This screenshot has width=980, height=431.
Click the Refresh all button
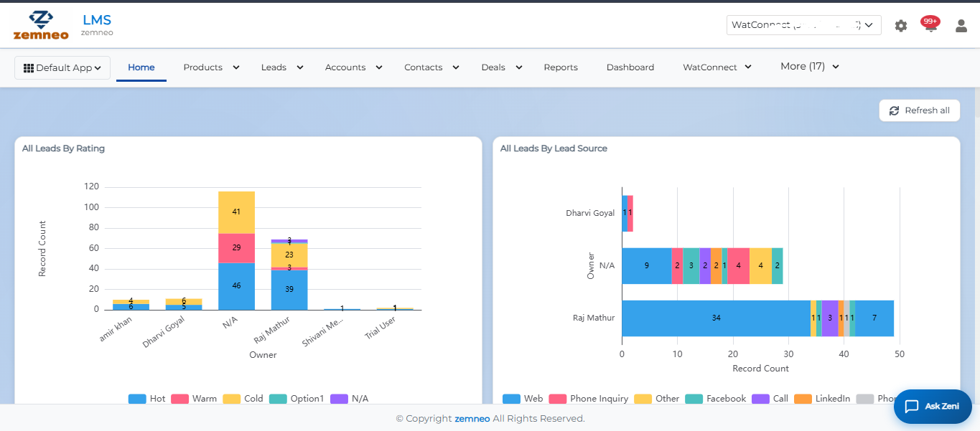[920, 110]
